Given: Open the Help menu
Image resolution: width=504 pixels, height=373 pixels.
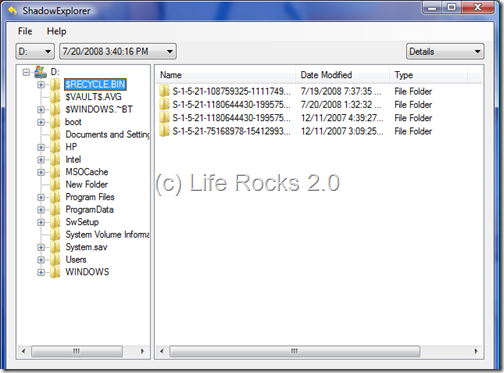Looking at the screenshot, I should pyautogui.click(x=56, y=31).
